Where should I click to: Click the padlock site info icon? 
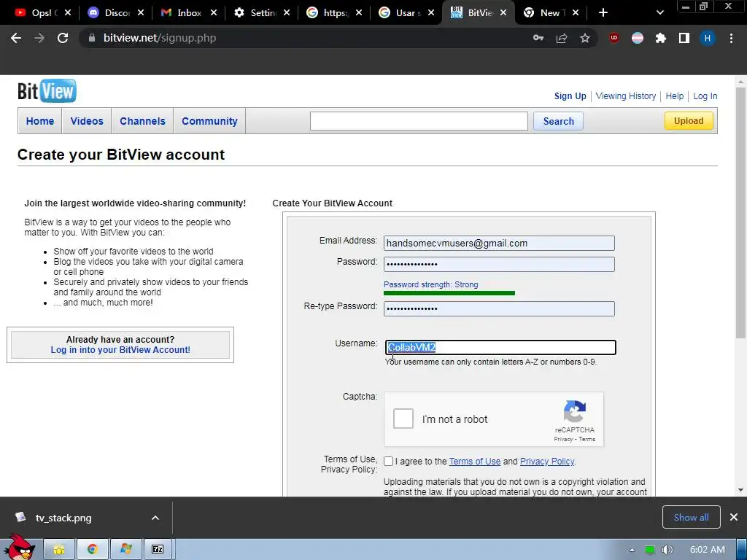tap(92, 38)
